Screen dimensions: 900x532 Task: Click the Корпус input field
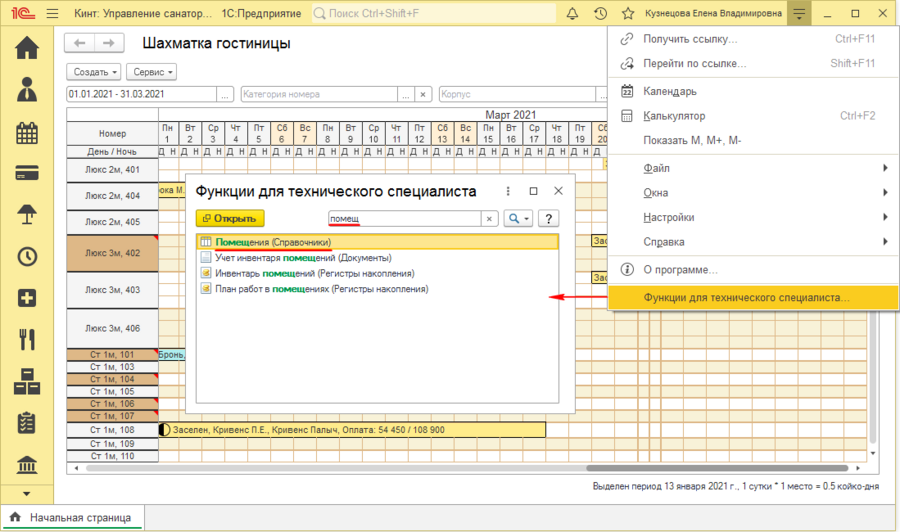(517, 94)
